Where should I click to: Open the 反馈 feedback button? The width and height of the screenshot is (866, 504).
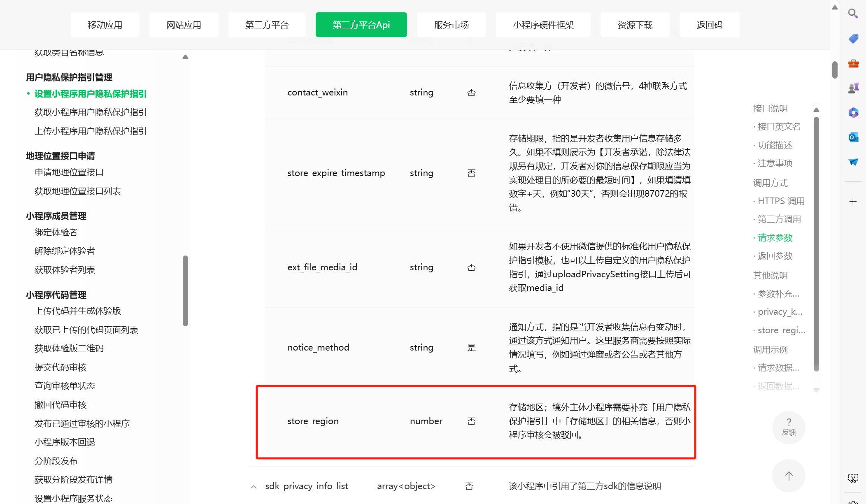tap(788, 427)
